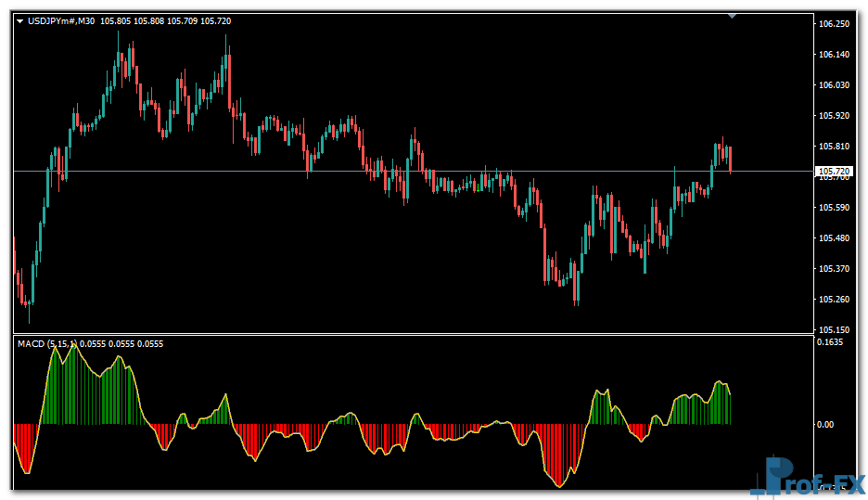Click the 105.810 price scale label
This screenshot has width=868, height=500.
coord(835,147)
